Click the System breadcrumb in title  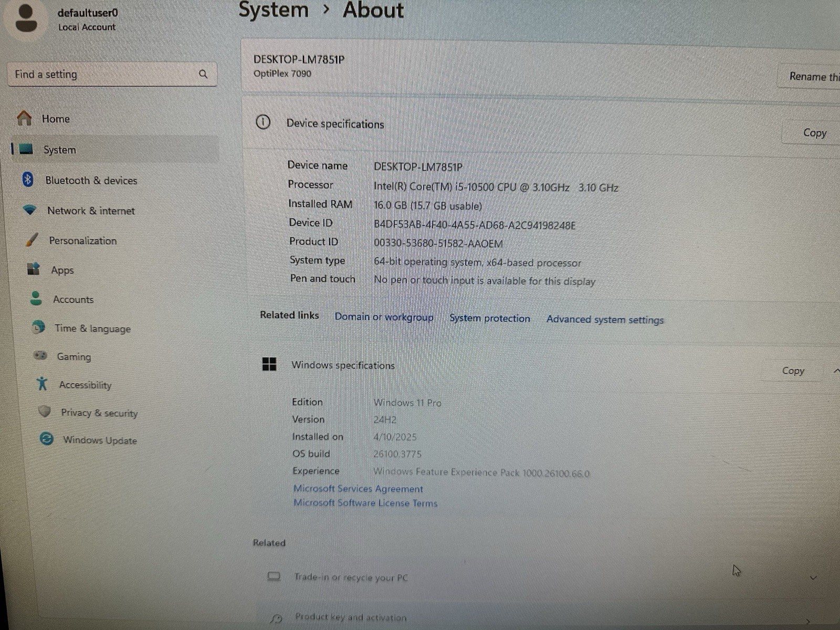274,10
